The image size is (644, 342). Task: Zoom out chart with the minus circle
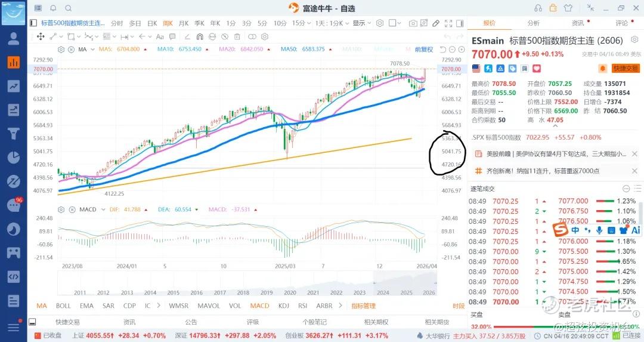click(x=452, y=50)
